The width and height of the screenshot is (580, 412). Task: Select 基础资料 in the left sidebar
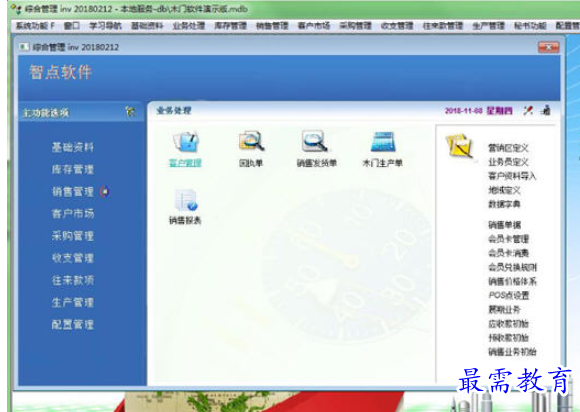(x=72, y=147)
